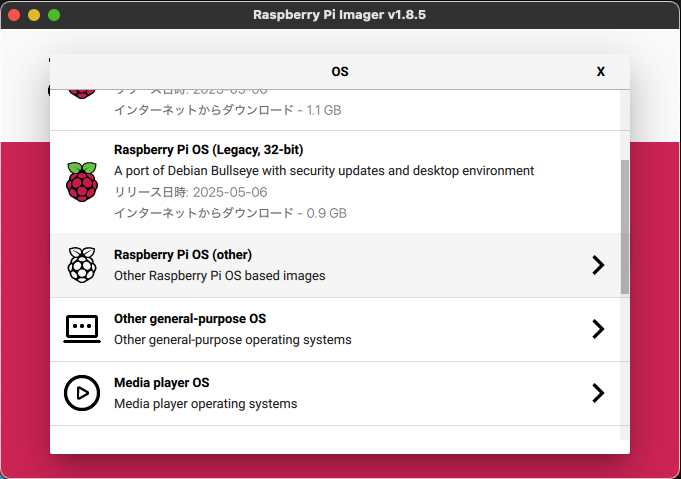The image size is (681, 479).
Task: Click release date 2025-05-06 line
Action: 191,192
